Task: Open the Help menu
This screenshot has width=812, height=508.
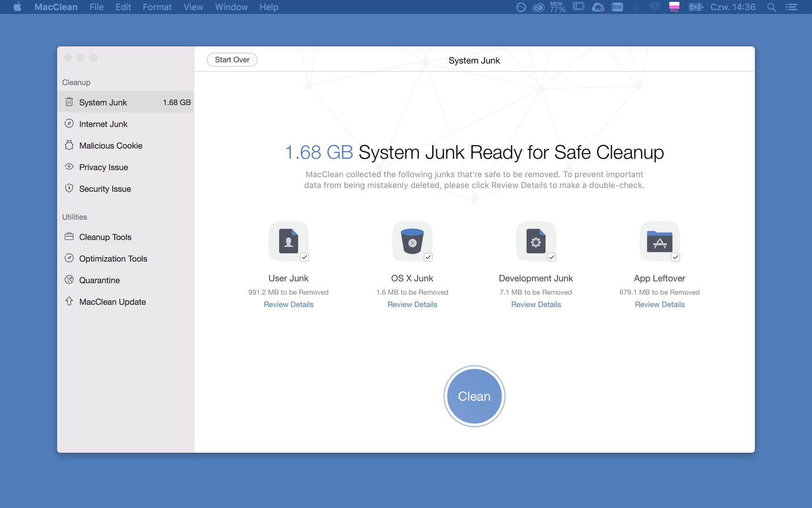Action: (x=269, y=7)
